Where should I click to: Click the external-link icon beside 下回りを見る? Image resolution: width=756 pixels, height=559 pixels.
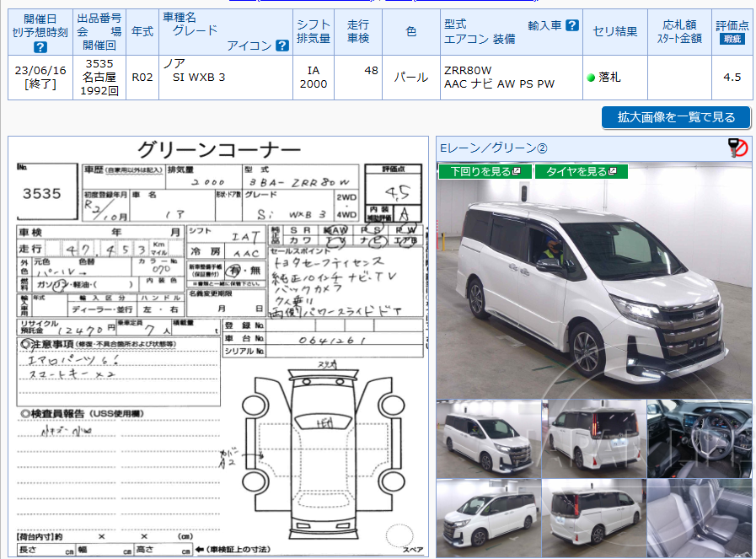tap(516, 171)
